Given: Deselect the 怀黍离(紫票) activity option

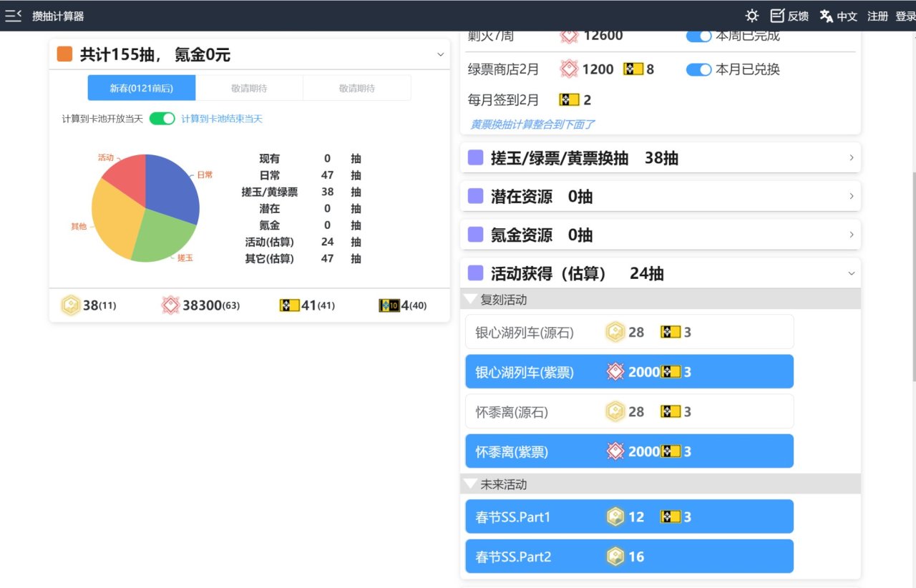Looking at the screenshot, I should coord(630,451).
